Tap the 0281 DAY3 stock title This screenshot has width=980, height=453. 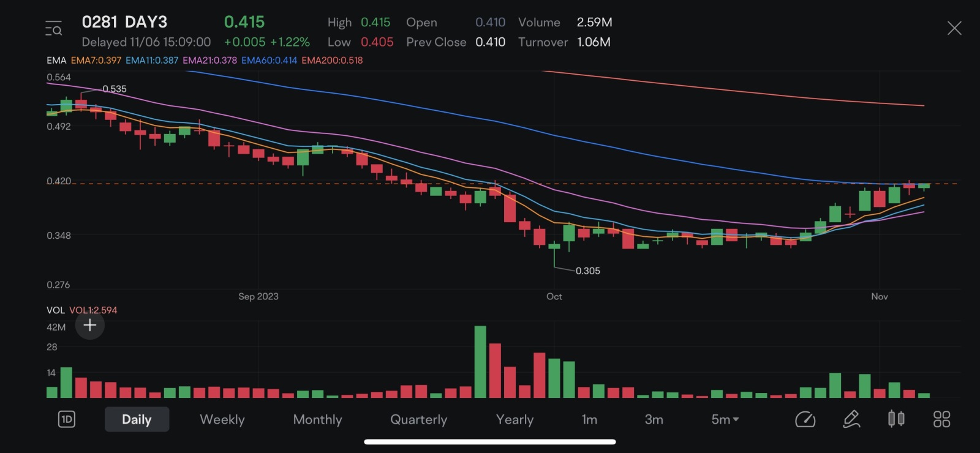pos(124,22)
